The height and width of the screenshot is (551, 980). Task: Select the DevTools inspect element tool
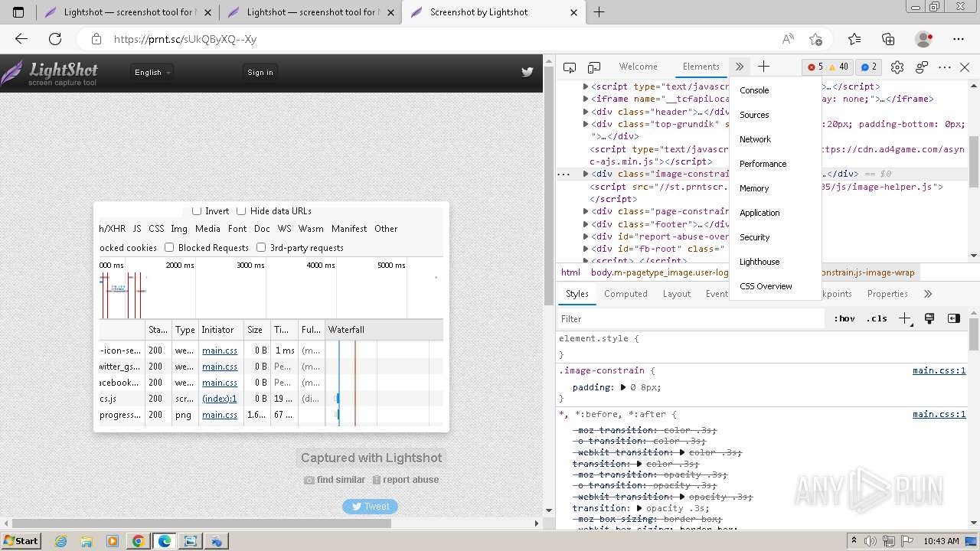click(x=569, y=67)
